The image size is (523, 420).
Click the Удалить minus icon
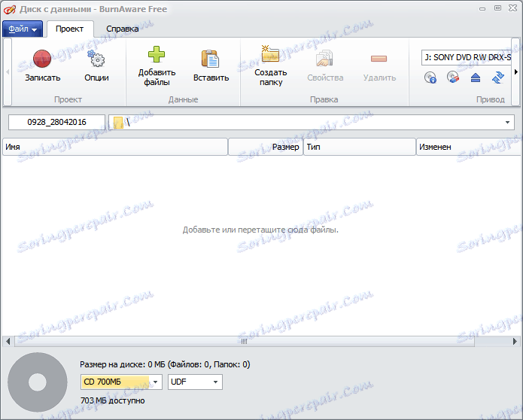point(379,59)
